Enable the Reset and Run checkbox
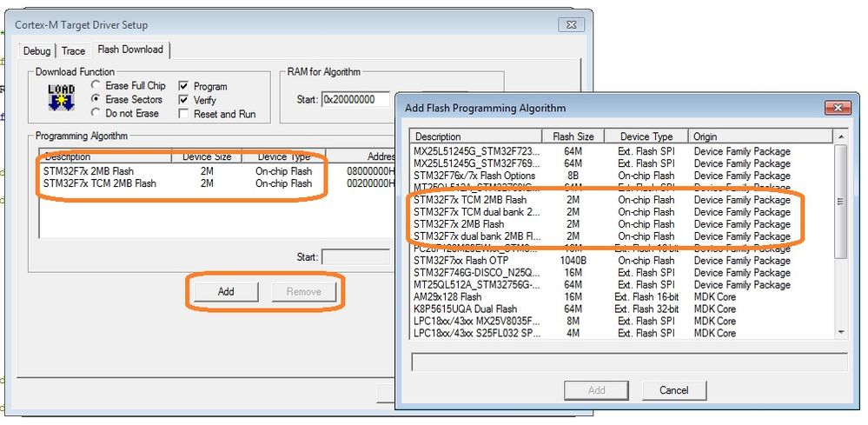This screenshot has height=425, width=868. pyautogui.click(x=184, y=114)
